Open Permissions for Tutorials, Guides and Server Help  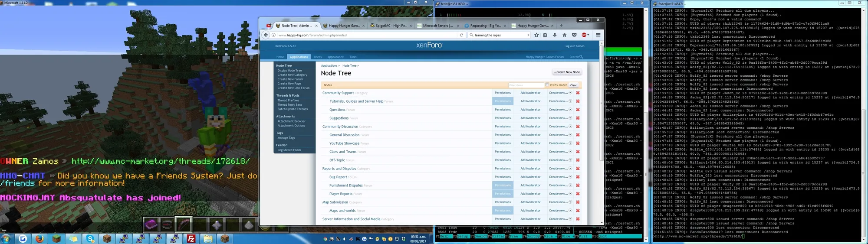tap(503, 101)
